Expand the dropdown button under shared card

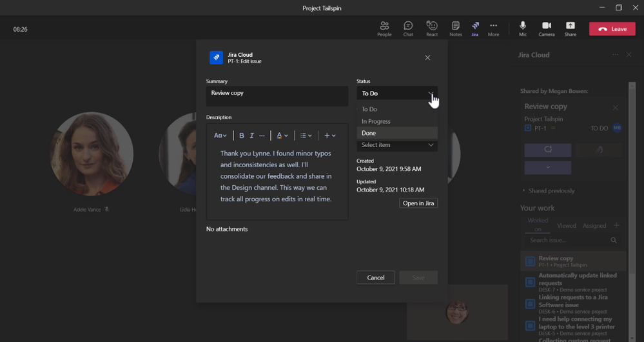pos(547,168)
